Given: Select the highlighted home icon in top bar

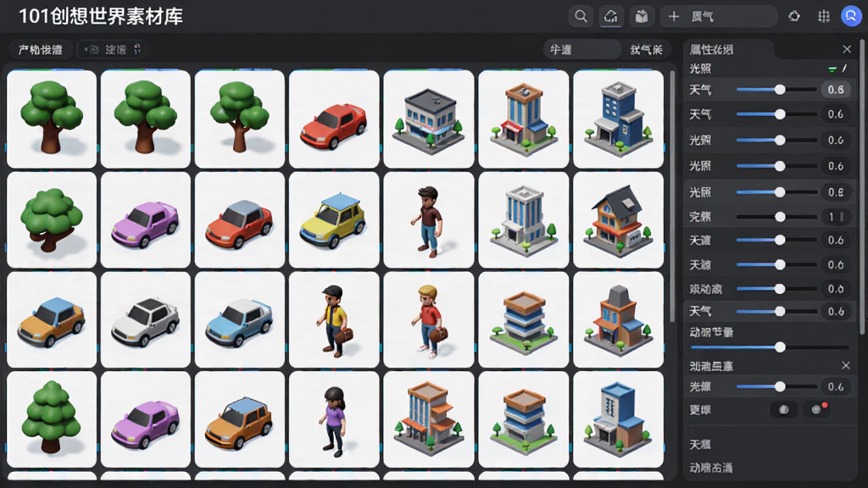Looking at the screenshot, I should click(x=611, y=16).
